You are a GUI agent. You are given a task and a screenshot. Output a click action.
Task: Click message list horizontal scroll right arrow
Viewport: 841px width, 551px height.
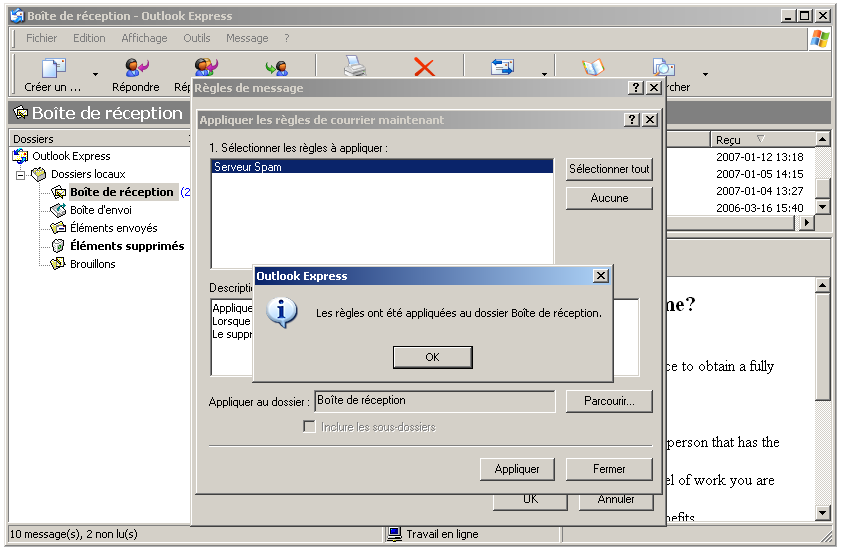click(806, 222)
